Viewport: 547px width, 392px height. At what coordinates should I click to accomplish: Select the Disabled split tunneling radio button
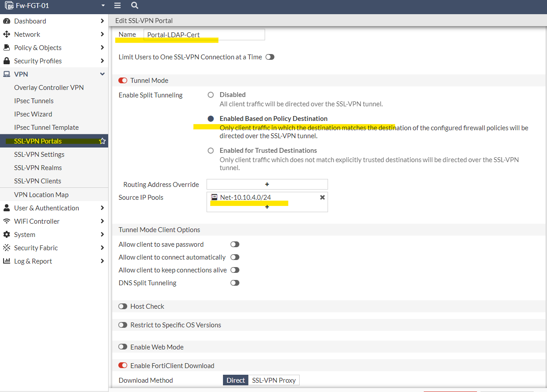(211, 94)
